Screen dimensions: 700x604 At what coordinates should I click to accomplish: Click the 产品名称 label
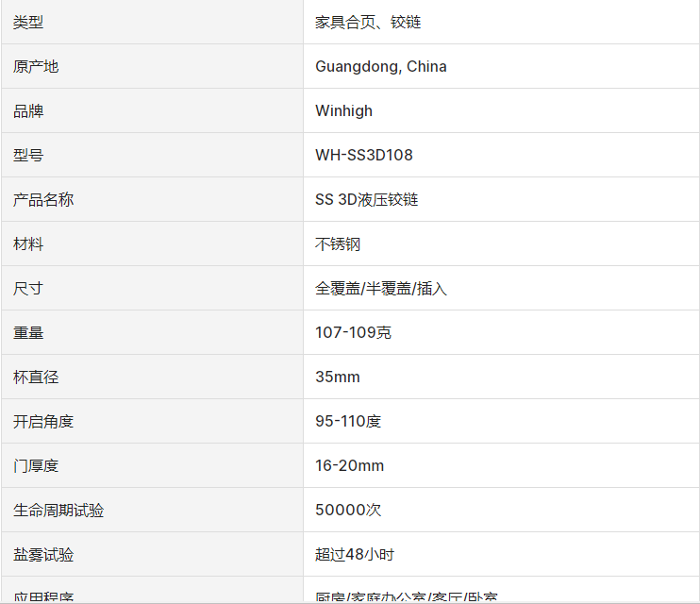click(x=43, y=199)
